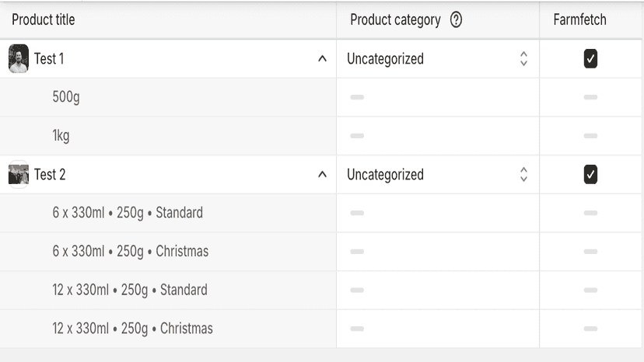Open Test 1 product category dropdown

pos(437,59)
